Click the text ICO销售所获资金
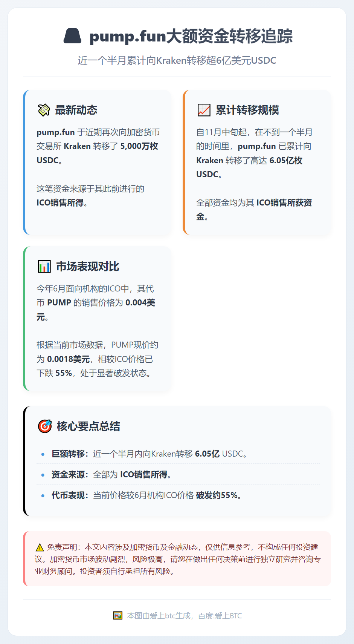 (254, 210)
